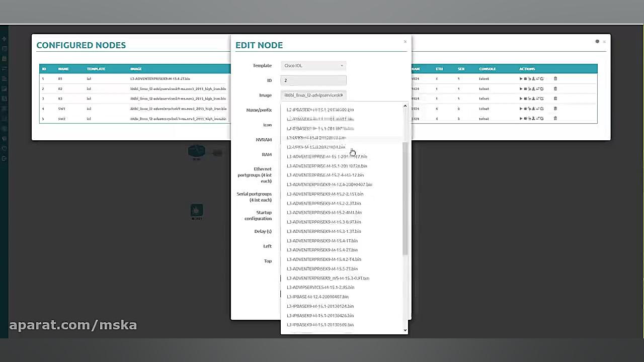Choose L3-ADVENTERPRISEK9-M-12.4-20090407.bin option

pyautogui.click(x=330, y=185)
